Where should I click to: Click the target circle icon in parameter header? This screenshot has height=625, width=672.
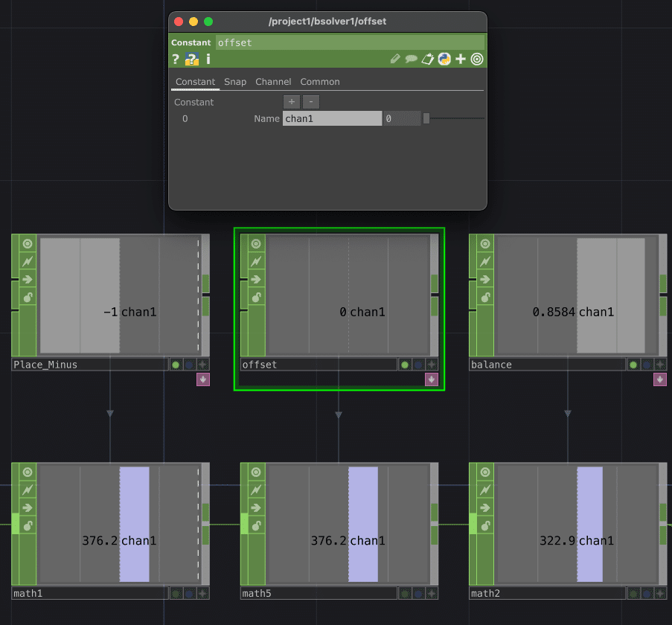[477, 59]
